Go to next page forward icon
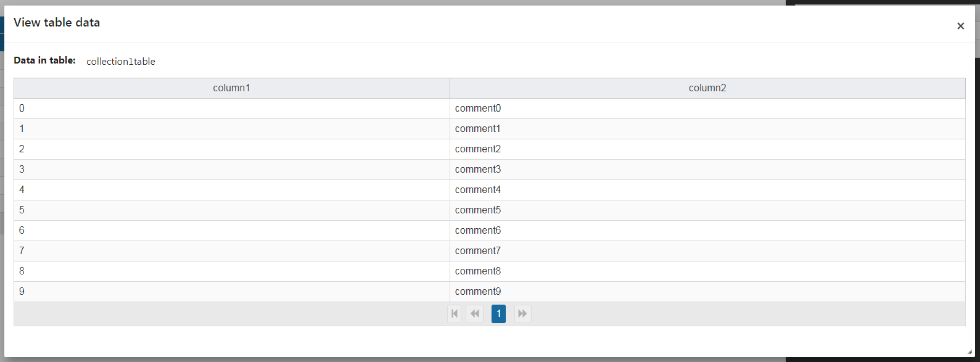 (x=522, y=314)
